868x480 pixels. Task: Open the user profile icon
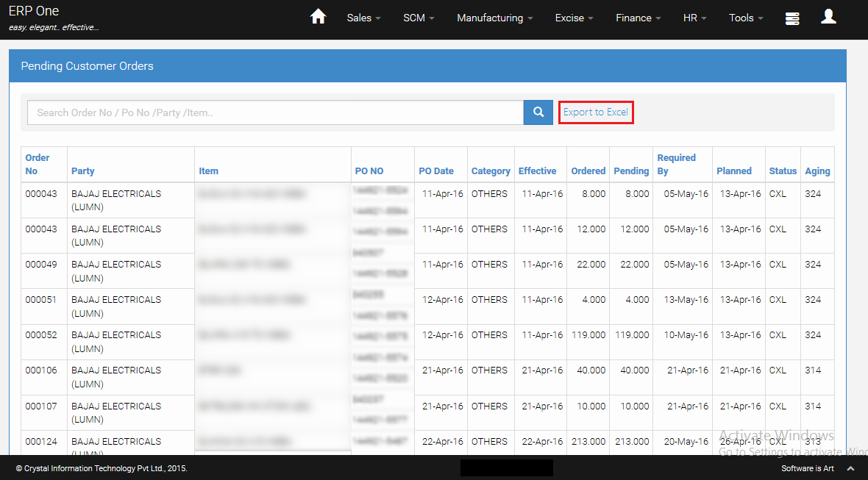828,17
